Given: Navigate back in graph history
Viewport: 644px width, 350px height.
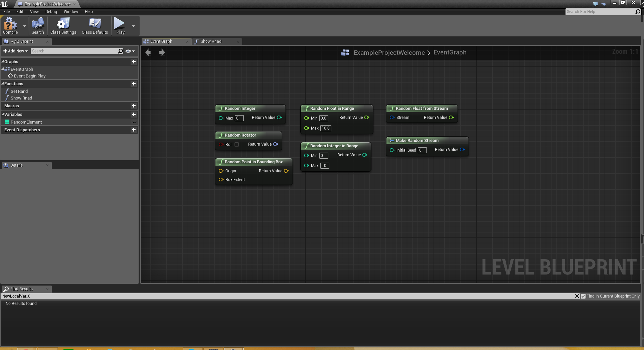Looking at the screenshot, I should (x=148, y=52).
